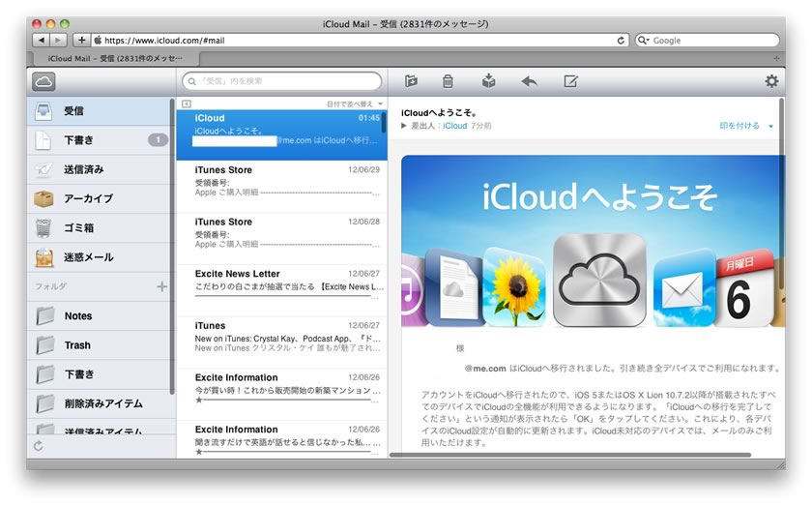812x506 pixels.
Task: Click the compose new message icon
Action: (570, 81)
